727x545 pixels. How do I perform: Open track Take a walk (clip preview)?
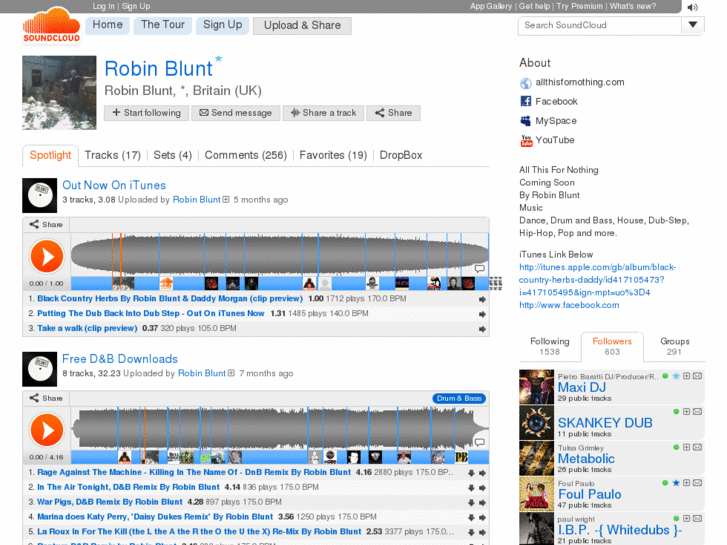87,328
